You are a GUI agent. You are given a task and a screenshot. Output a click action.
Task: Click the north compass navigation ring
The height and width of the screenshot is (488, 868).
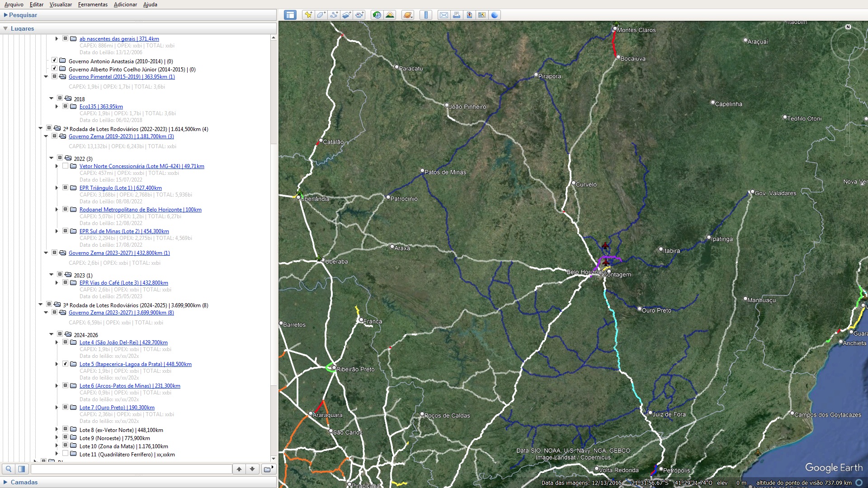(848, 27)
